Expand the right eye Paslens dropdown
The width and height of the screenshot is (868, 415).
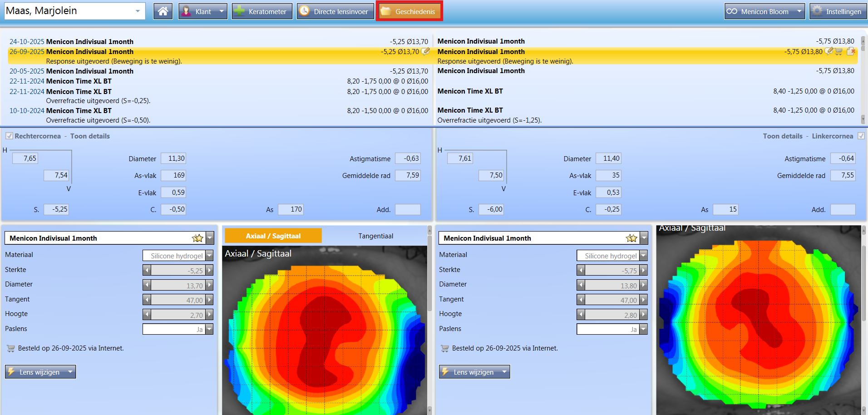point(209,329)
